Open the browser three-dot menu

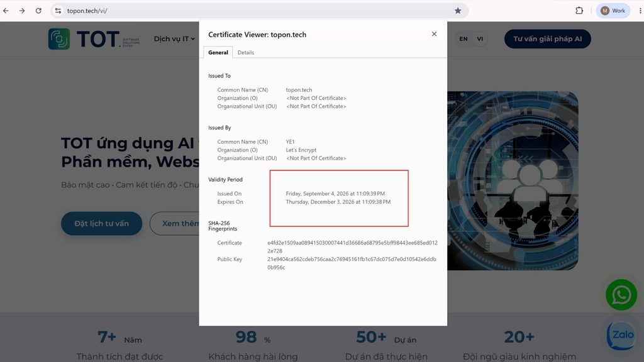[x=640, y=11]
